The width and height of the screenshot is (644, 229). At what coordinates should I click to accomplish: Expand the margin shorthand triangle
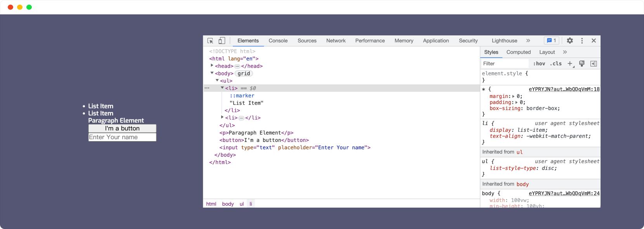tap(513, 96)
